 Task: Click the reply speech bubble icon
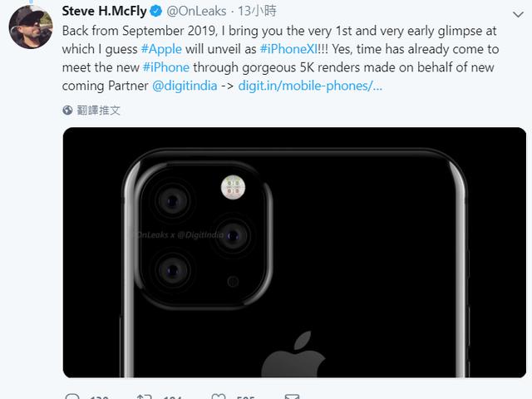click(x=71, y=397)
